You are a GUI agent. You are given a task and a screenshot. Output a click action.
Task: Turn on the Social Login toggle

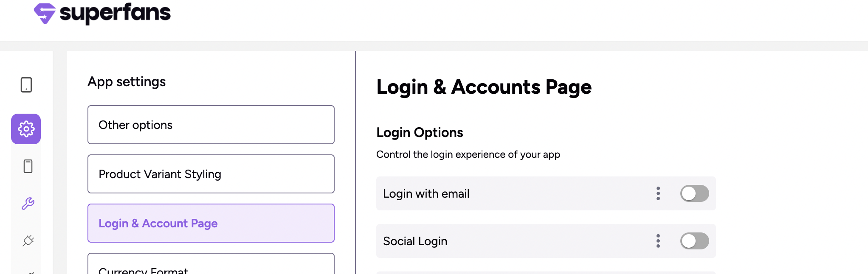coord(694,241)
